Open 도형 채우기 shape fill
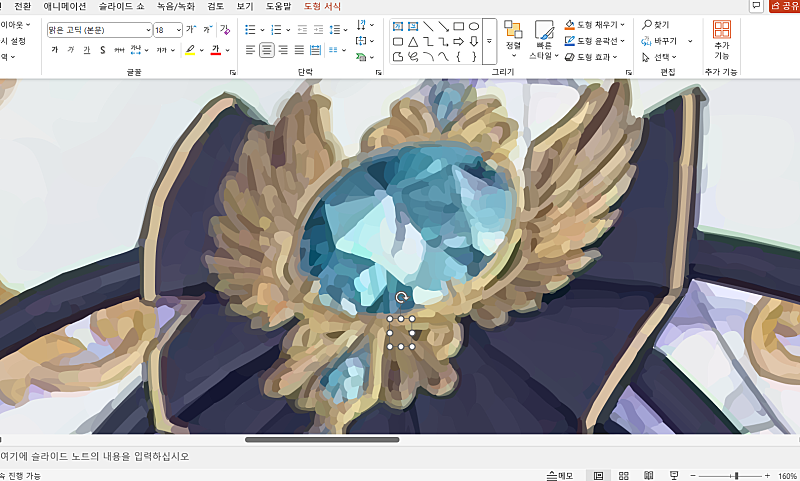The width and height of the screenshot is (800, 481). (x=594, y=24)
